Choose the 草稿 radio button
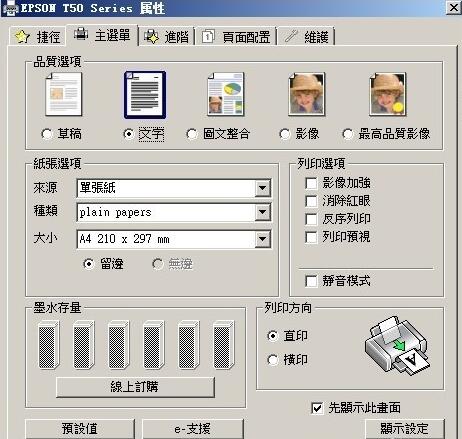Image resolution: width=462 pixels, height=439 pixels. (47, 134)
